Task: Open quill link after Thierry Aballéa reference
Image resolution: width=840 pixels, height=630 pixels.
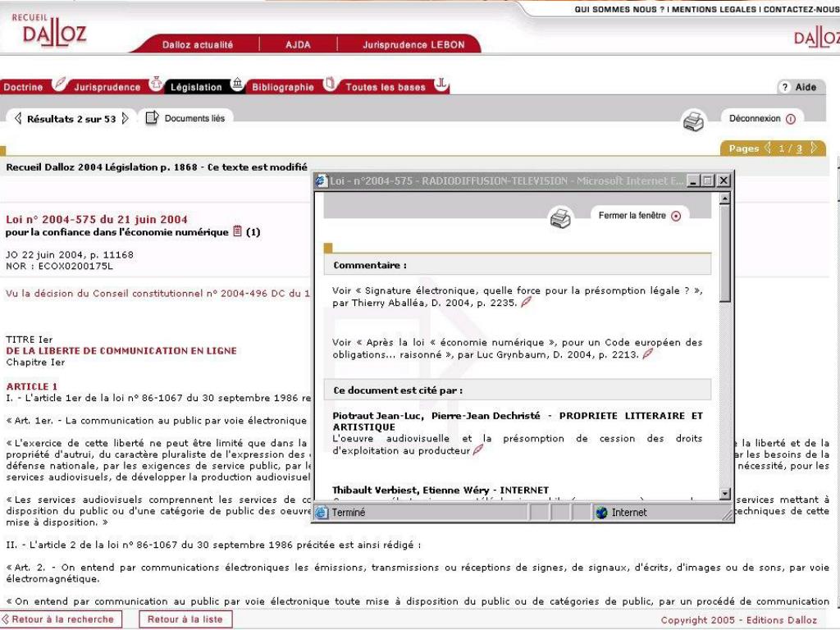Action: click(526, 302)
